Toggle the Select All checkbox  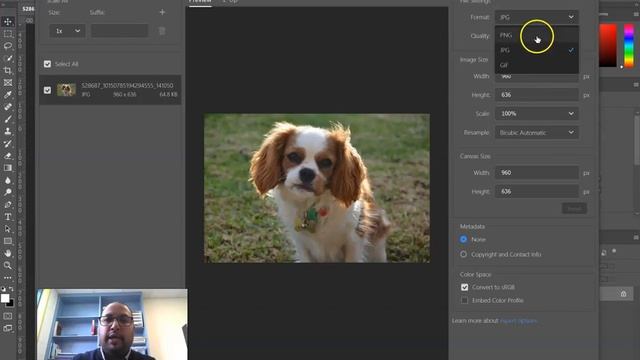pos(47,64)
